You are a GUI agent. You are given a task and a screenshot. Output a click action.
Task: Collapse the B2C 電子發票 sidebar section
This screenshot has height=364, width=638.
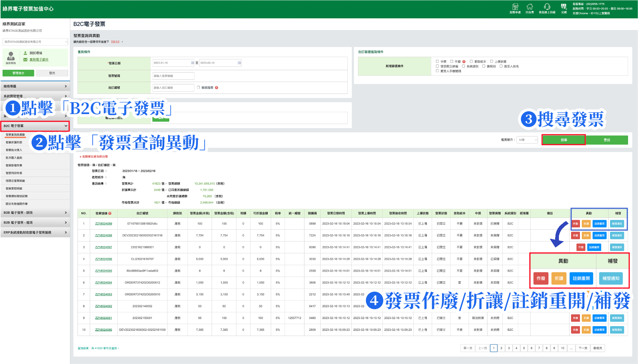coord(35,126)
